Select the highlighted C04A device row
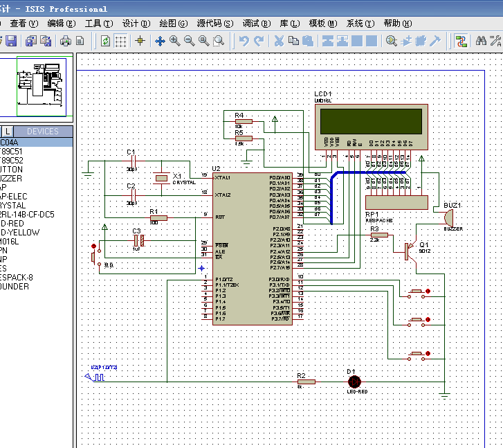 click(x=36, y=142)
